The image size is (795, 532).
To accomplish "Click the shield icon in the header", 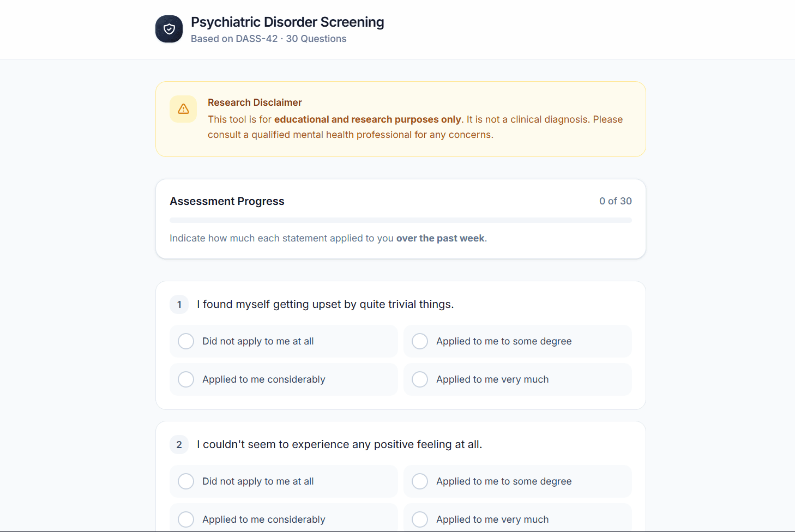I will pos(169,29).
